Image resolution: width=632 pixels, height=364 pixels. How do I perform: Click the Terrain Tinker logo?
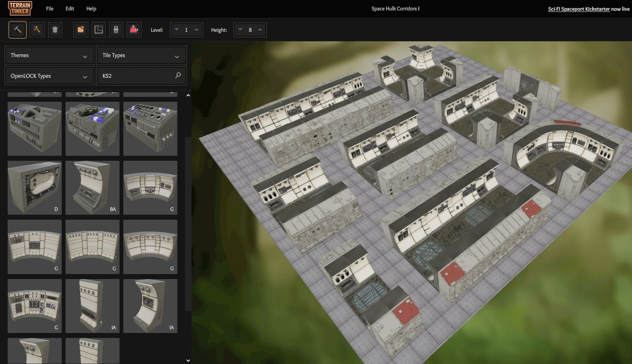click(20, 8)
